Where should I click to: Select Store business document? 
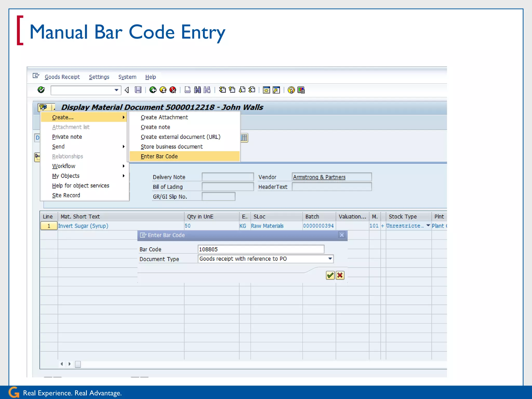click(184, 147)
